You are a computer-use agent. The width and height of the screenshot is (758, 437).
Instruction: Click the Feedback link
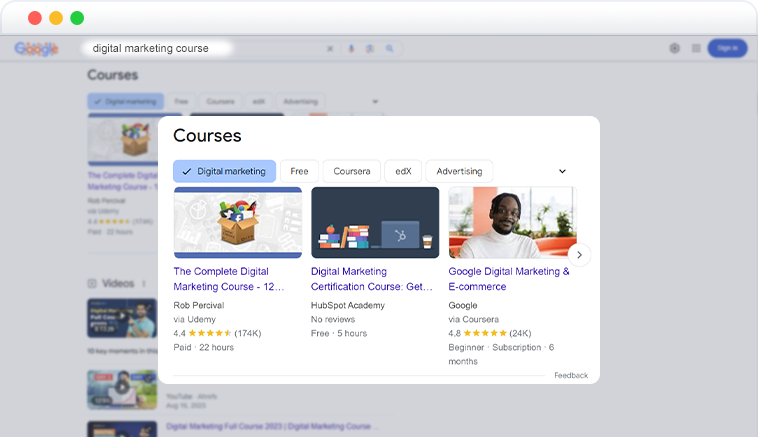tap(571, 375)
